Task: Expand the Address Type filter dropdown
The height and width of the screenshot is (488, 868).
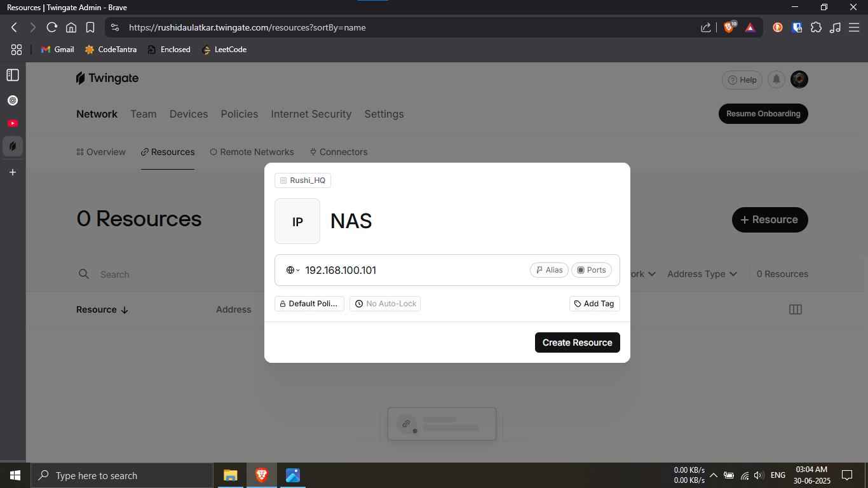Action: coord(702,274)
